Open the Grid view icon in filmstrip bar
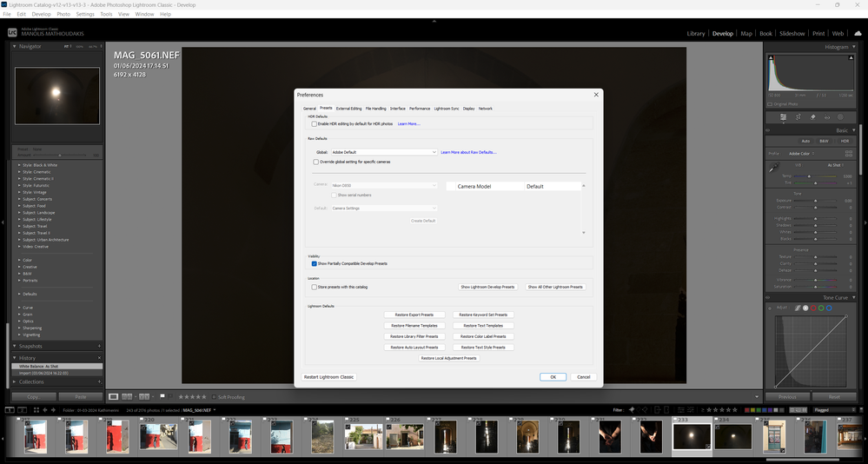 pyautogui.click(x=36, y=410)
